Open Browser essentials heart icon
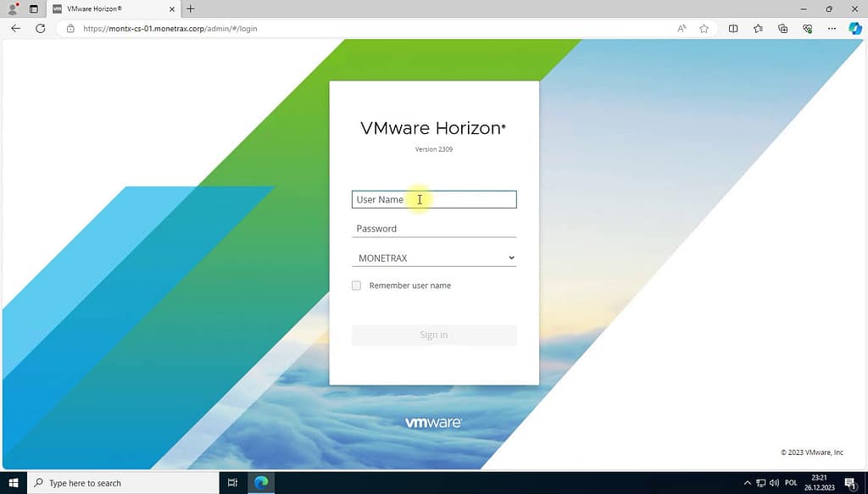The image size is (868, 494). click(807, 29)
